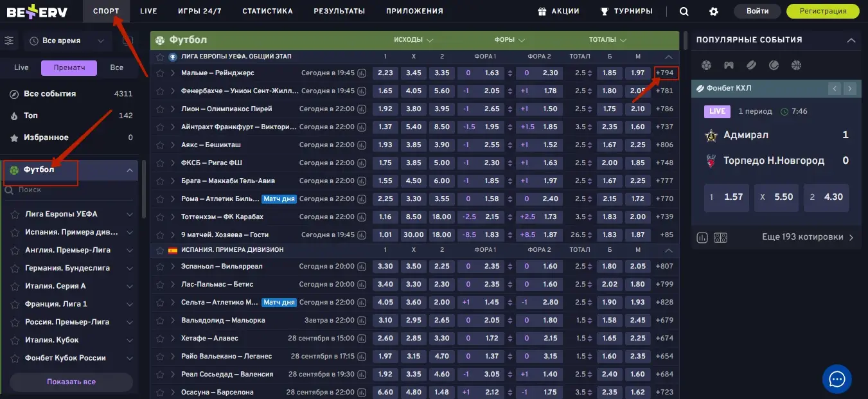
Task: Show next popular event with right arrow
Action: click(850, 88)
